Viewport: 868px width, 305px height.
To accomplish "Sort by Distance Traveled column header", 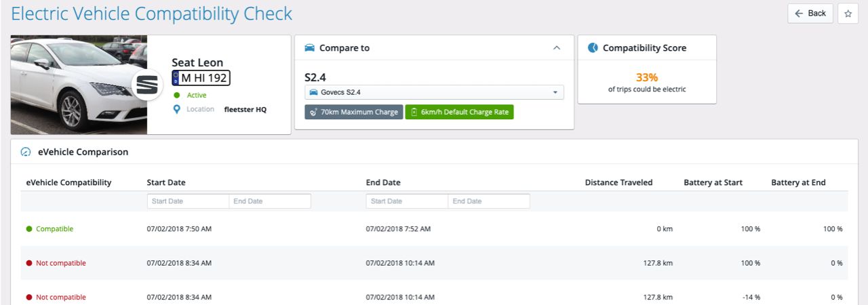I will click(618, 182).
